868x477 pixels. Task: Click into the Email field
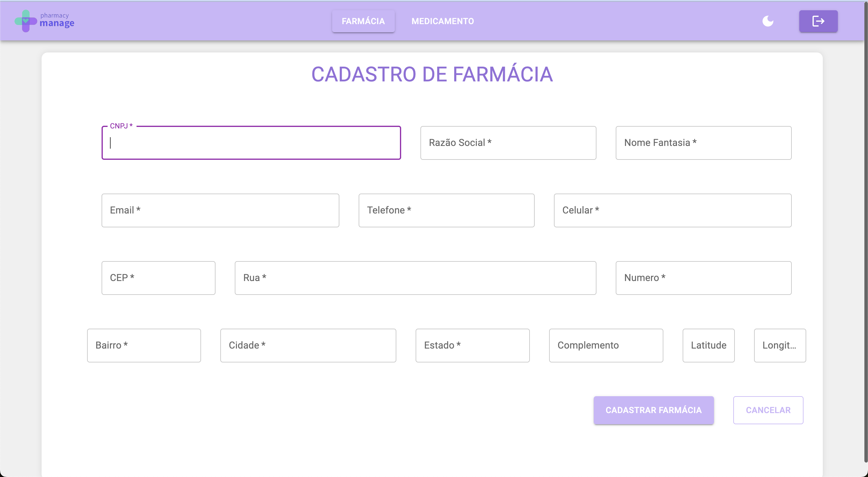(220, 210)
